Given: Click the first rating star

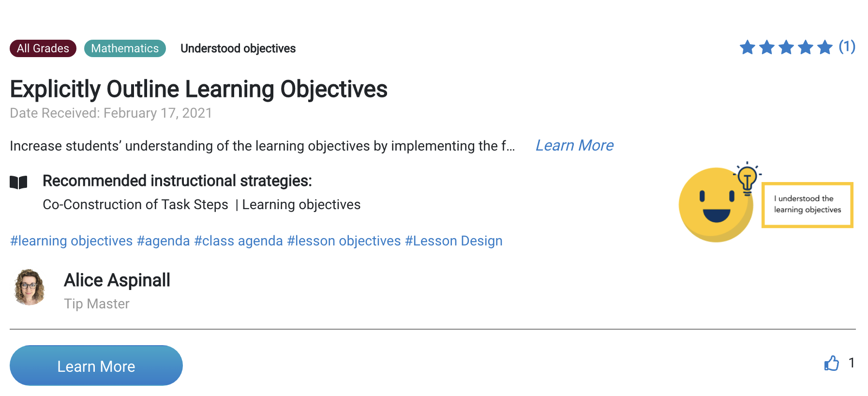Looking at the screenshot, I should (x=747, y=47).
